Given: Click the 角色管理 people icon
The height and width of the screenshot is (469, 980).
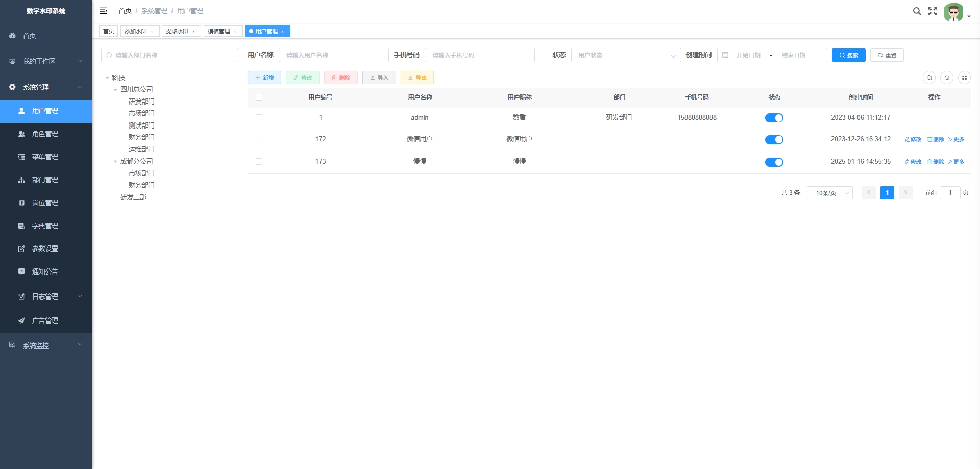Looking at the screenshot, I should click(21, 134).
